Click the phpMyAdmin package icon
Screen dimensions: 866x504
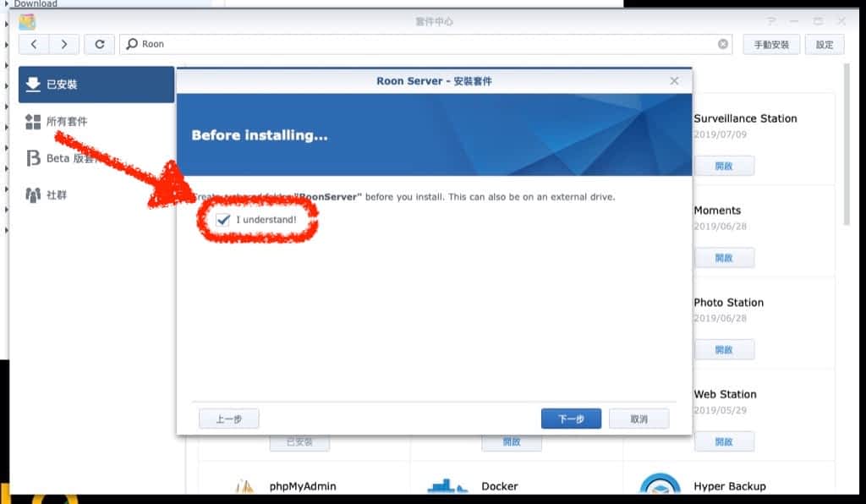[244, 486]
